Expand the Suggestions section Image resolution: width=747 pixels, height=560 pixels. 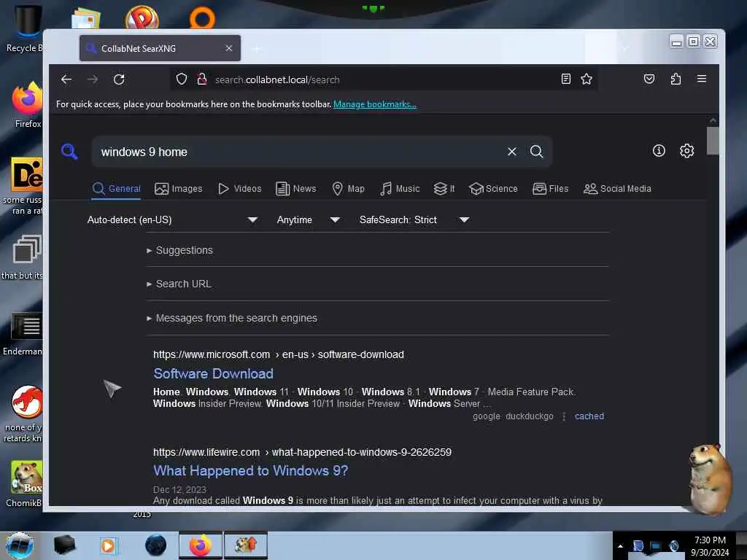179,250
